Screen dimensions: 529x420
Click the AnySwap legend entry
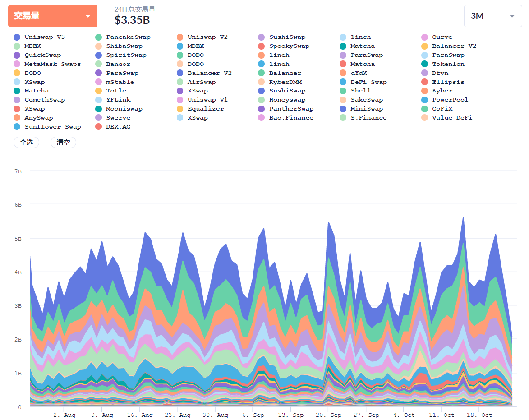[x=33, y=118]
